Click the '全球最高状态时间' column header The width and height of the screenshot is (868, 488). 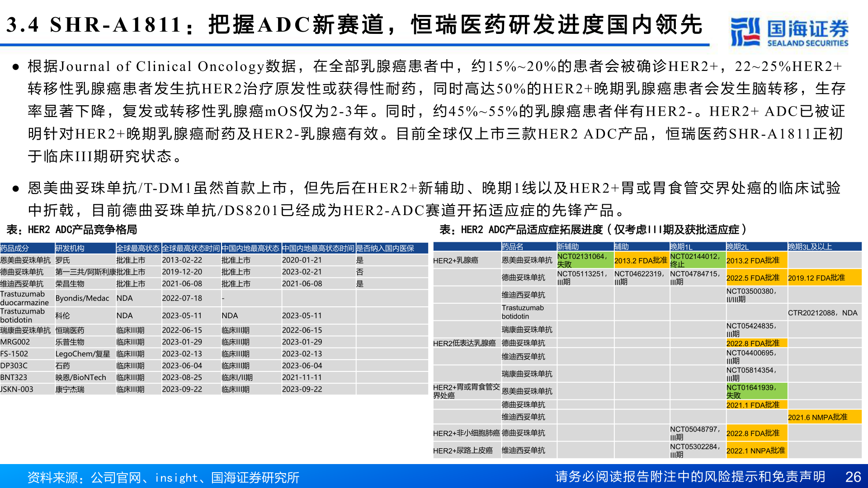pos(191,248)
